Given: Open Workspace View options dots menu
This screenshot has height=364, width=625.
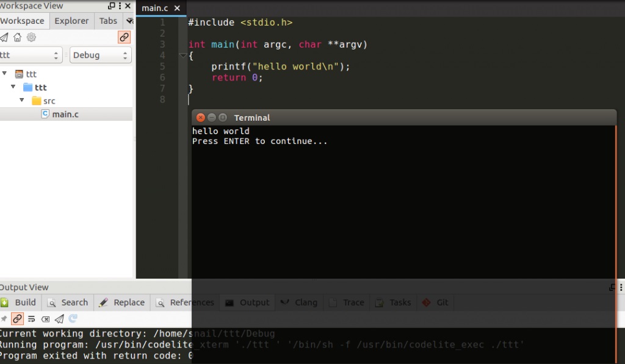Looking at the screenshot, I should 120,6.
